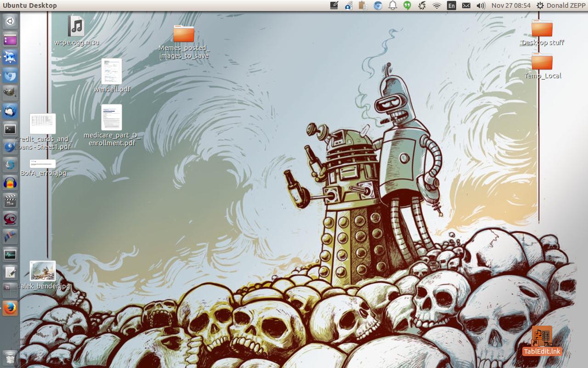Click the Temp_Local folder name label
The width and height of the screenshot is (588, 368).
click(x=543, y=75)
